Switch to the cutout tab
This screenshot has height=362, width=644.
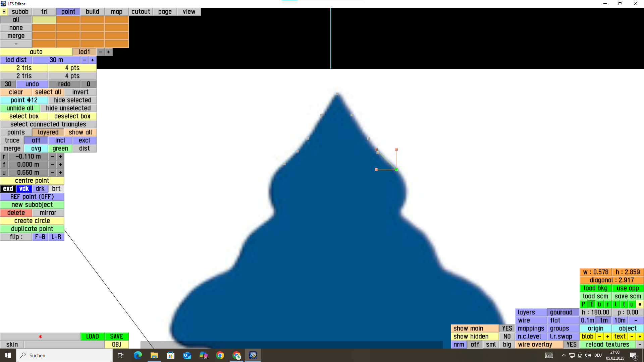click(141, 12)
